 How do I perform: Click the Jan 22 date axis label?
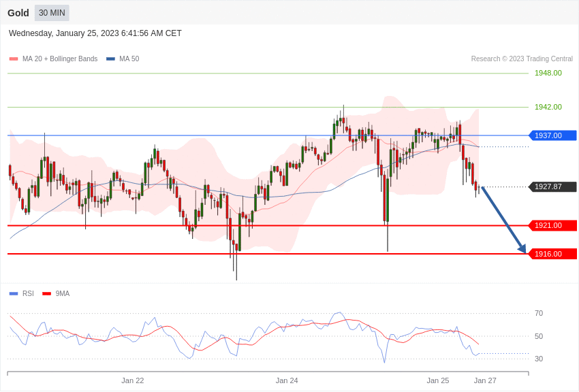pos(133,380)
